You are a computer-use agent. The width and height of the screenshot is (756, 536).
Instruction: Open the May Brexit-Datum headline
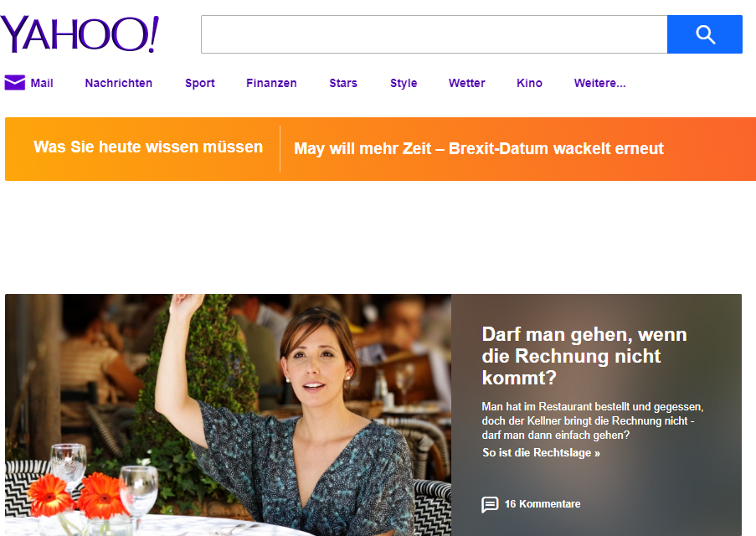pyautogui.click(x=479, y=148)
